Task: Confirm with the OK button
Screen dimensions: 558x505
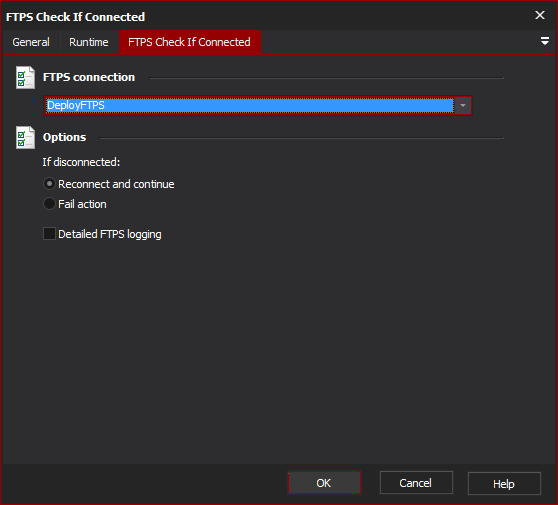Action: pyautogui.click(x=324, y=483)
